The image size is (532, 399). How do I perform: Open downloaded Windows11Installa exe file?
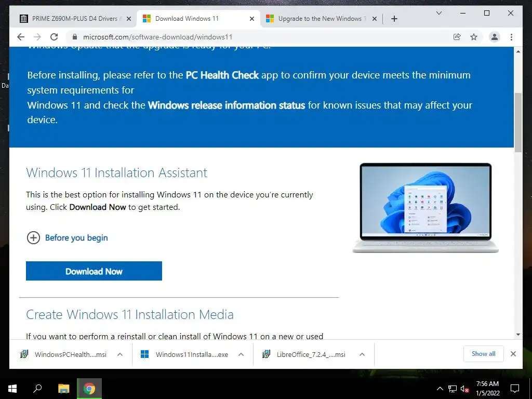[184, 354]
